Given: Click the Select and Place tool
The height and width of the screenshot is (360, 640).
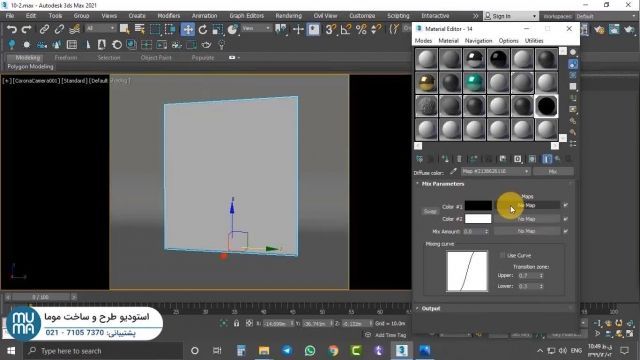Looking at the screenshot, I should pos(233,29).
